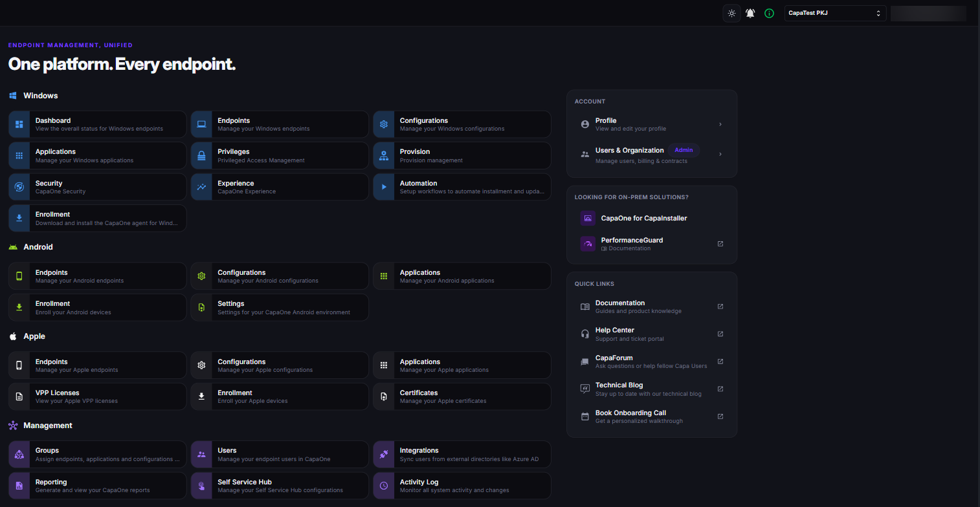
Task: Open the Automation play icon
Action: coord(384,187)
